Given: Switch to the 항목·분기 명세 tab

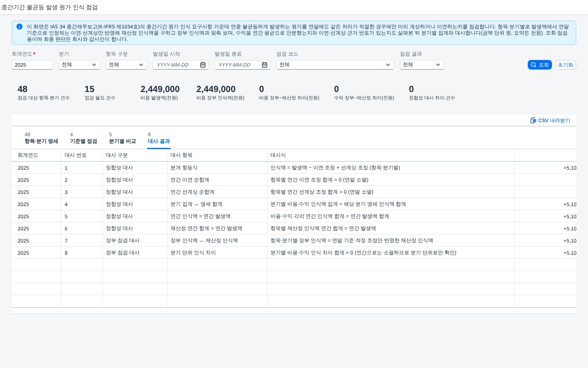Looking at the screenshot, I should pyautogui.click(x=41, y=138).
